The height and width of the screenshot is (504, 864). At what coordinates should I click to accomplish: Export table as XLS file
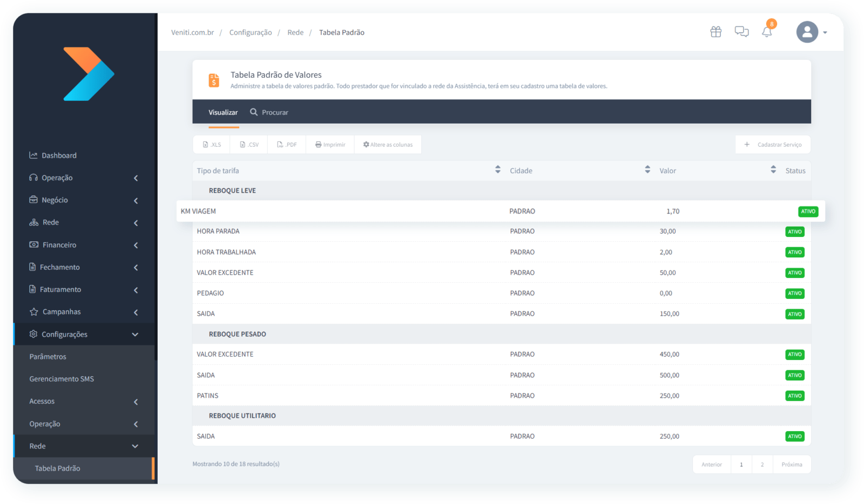pos(212,145)
